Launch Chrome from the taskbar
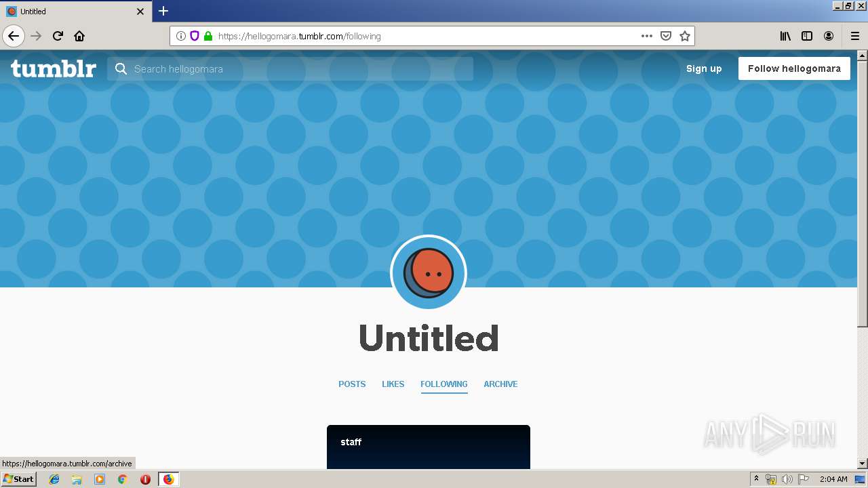This screenshot has width=868, height=488. click(122, 479)
